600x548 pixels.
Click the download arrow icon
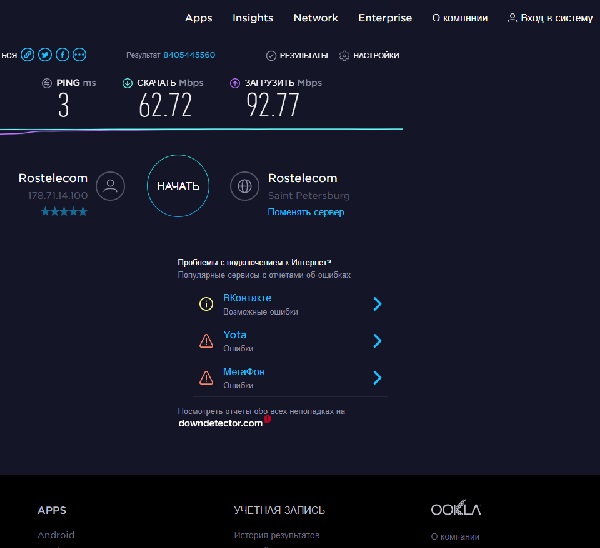tap(127, 83)
